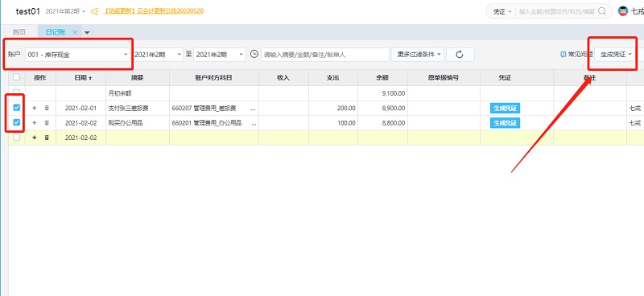This screenshot has width=644, height=296.
Task: Click the 原单据编号 column header
Action: (444, 77)
